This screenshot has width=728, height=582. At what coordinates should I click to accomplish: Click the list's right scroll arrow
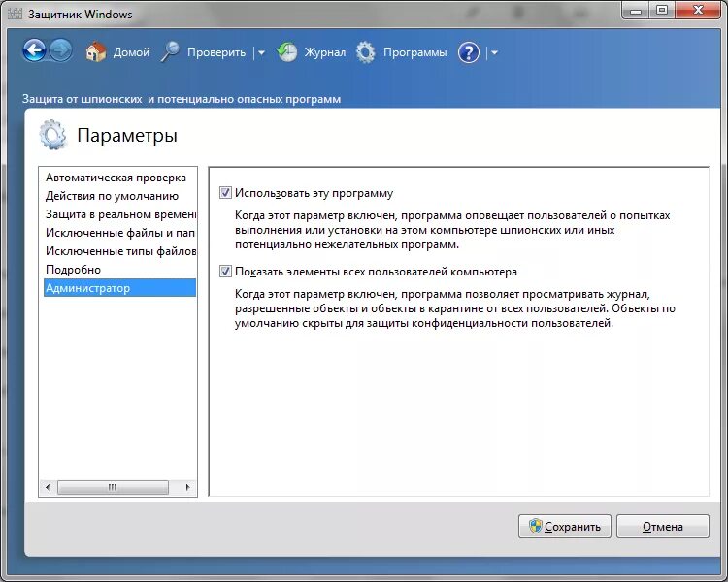tap(187, 487)
